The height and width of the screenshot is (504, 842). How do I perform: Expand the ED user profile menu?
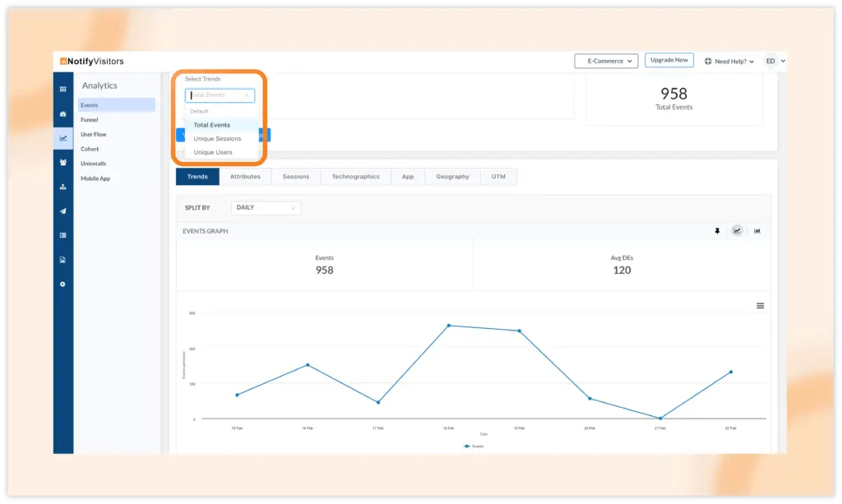775,61
